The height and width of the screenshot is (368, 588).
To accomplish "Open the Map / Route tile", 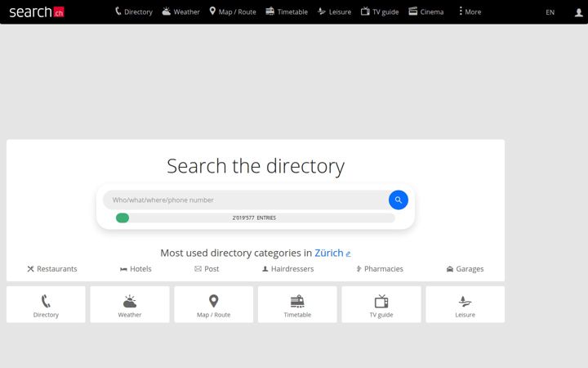I will point(214,304).
